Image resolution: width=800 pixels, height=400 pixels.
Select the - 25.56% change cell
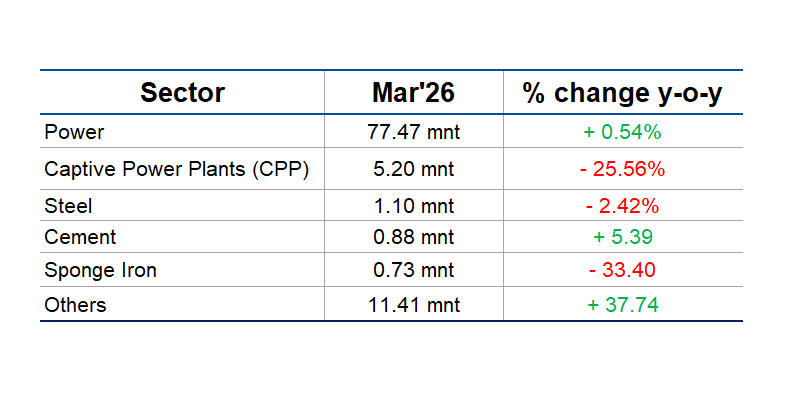(622, 169)
